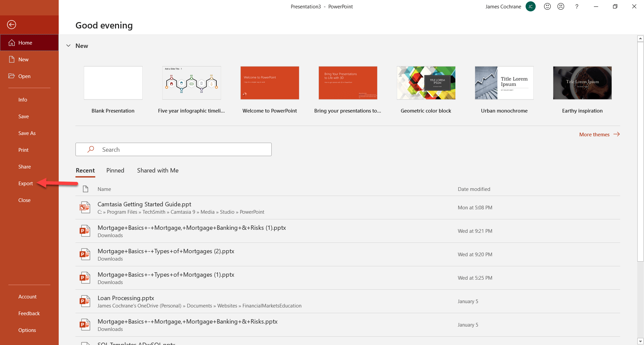The width and height of the screenshot is (644, 345).
Task: Open the Shared with Me tab
Action: click(158, 170)
